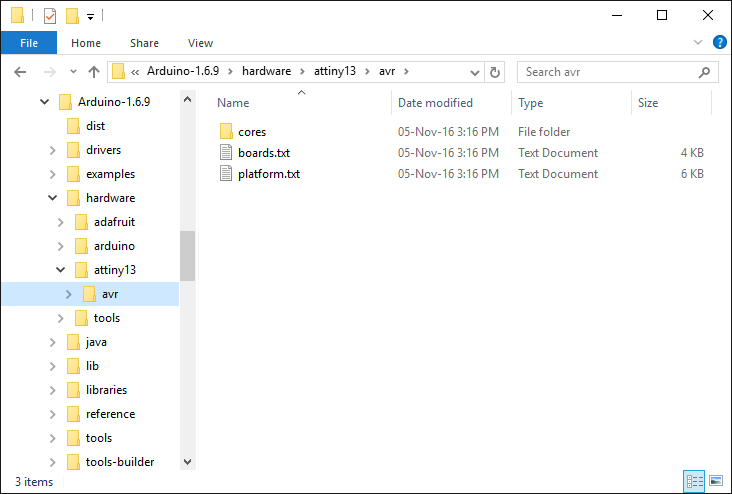
Task: Go up one folder level
Action: point(94,72)
